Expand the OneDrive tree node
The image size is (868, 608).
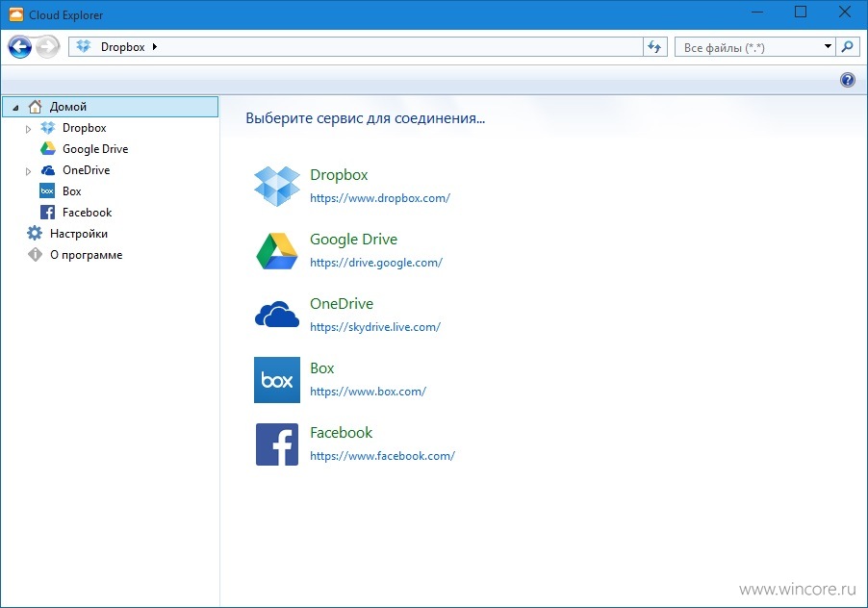click(x=28, y=171)
